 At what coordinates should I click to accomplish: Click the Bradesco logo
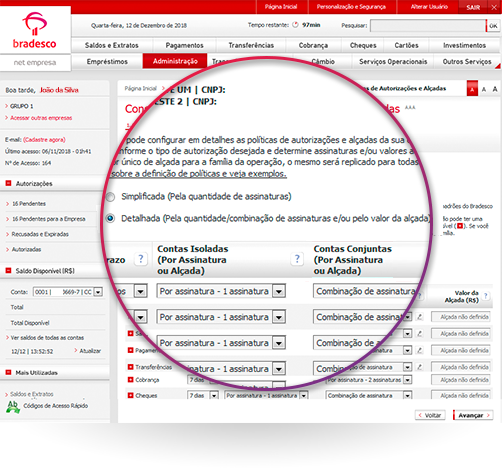pyautogui.click(x=35, y=30)
